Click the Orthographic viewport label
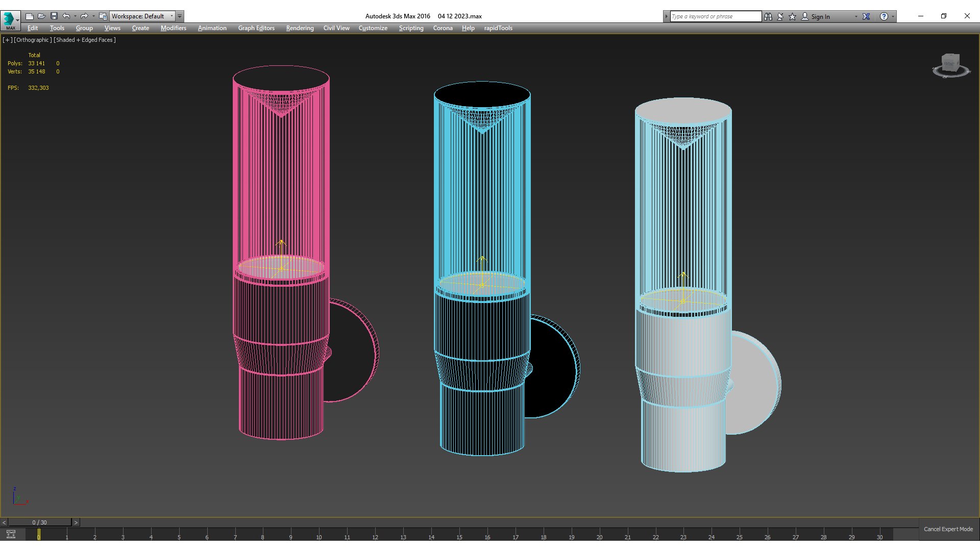This screenshot has width=980, height=551. 33,40
